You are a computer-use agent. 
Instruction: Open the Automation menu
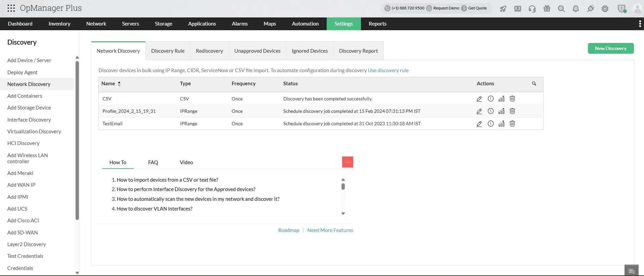click(x=305, y=24)
